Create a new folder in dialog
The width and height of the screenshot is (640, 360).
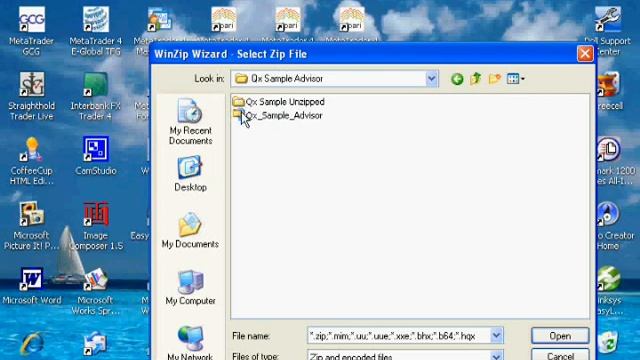click(x=494, y=79)
